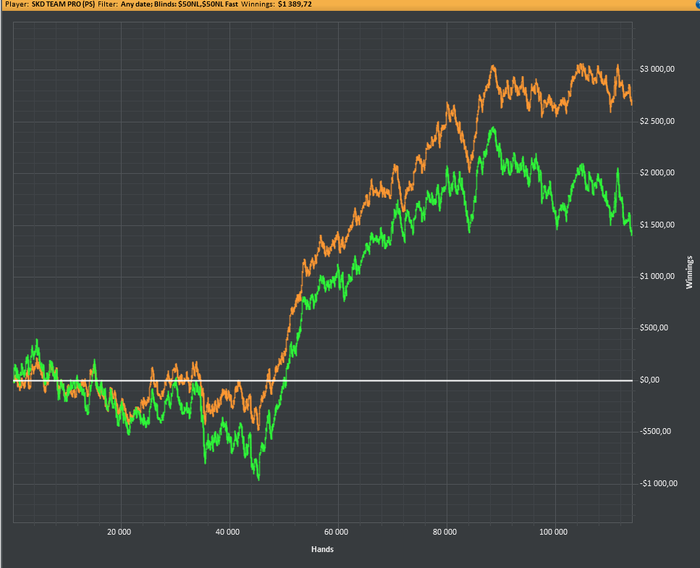The height and width of the screenshot is (568, 700).
Task: Click the -$500,00 axis label
Action: [655, 431]
